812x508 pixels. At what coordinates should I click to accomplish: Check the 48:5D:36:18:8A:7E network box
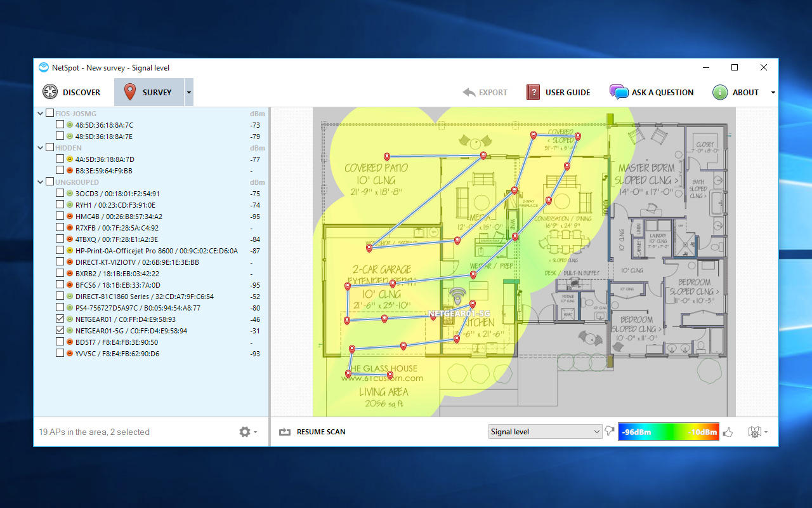pos(60,136)
